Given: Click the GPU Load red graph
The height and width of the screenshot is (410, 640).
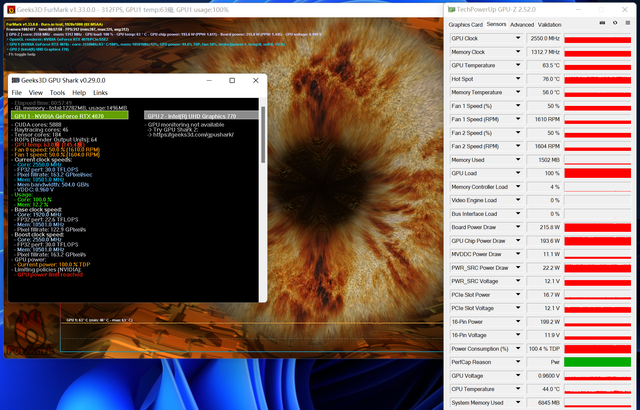Looking at the screenshot, I should click(x=597, y=173).
